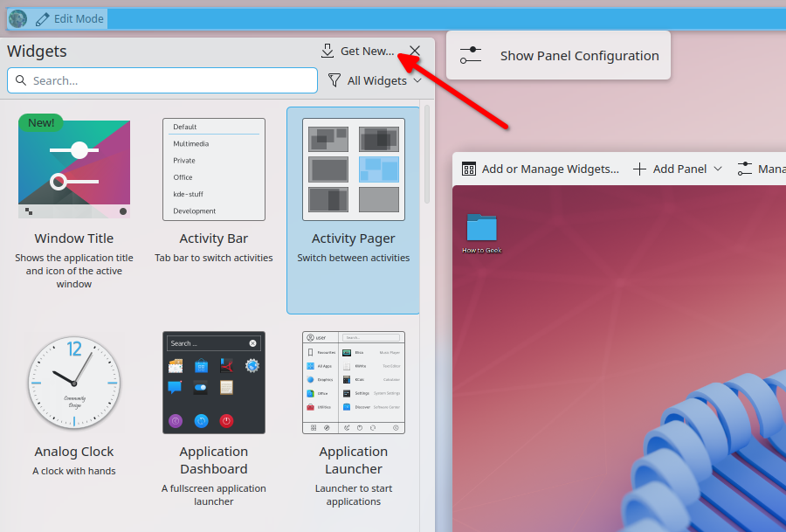Click the Activity Bar widget name

(214, 238)
